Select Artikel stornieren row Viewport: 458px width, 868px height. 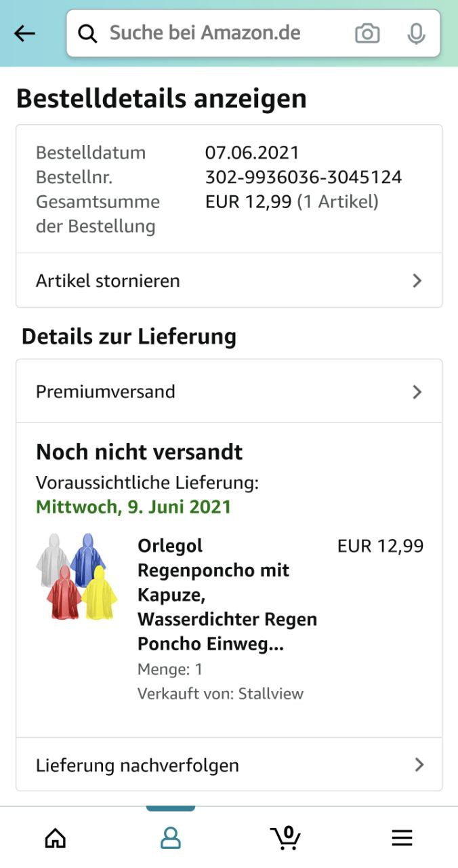pyautogui.click(x=229, y=281)
